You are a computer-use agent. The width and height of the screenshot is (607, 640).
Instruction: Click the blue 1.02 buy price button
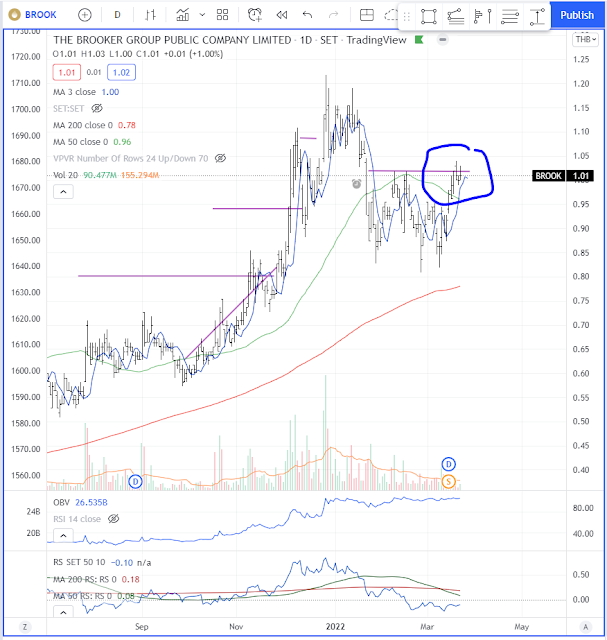[121, 73]
